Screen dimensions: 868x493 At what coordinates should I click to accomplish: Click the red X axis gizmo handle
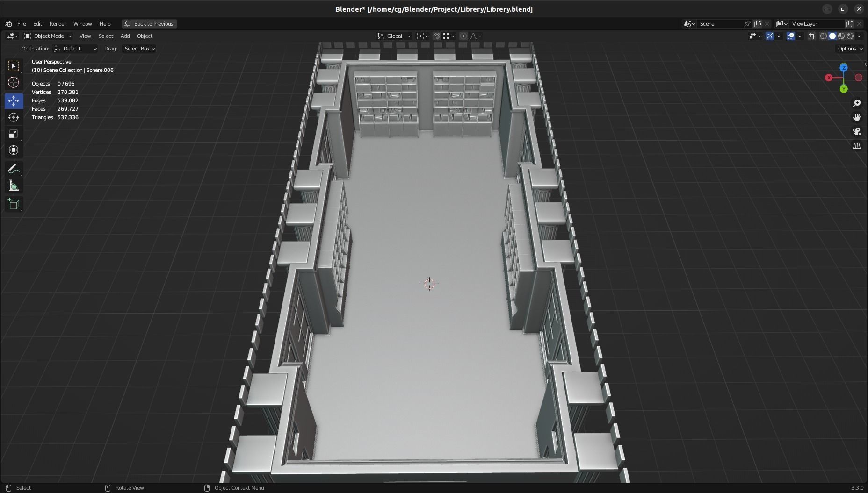pos(829,78)
